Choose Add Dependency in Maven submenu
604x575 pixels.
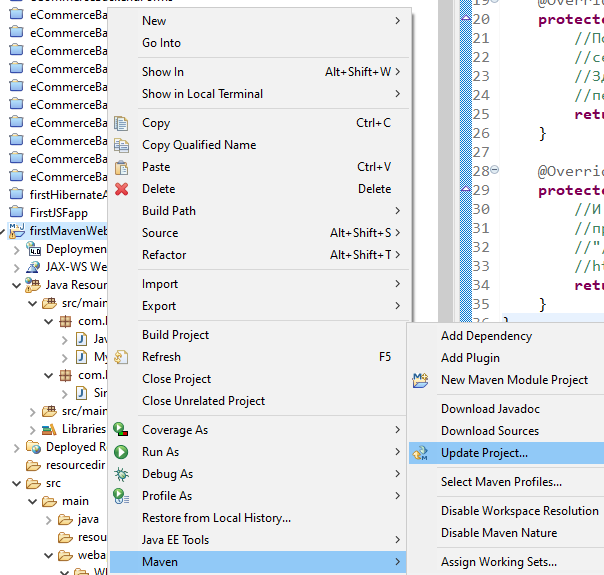coord(507,336)
